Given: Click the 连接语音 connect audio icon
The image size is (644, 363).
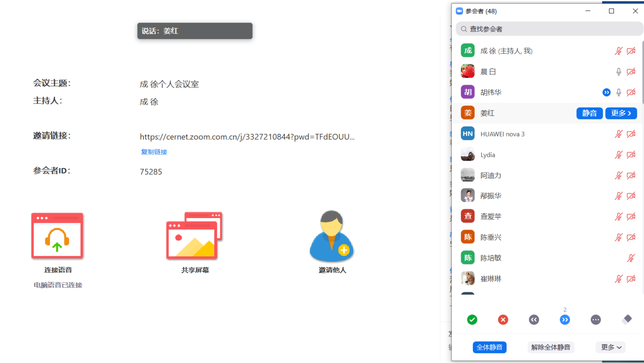Looking at the screenshot, I should [x=57, y=236].
